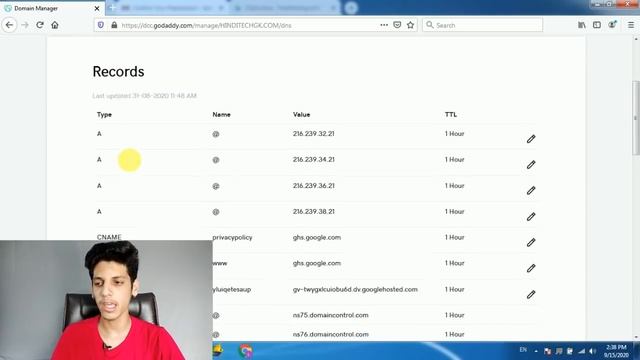Click ns75.domaincontrol.com value
This screenshot has height=360, width=640.
coord(331,315)
